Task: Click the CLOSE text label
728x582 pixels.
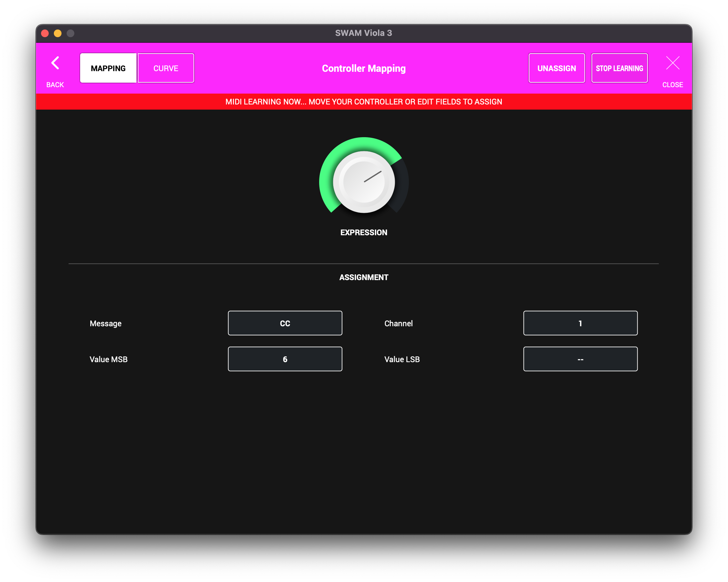Action: point(672,85)
